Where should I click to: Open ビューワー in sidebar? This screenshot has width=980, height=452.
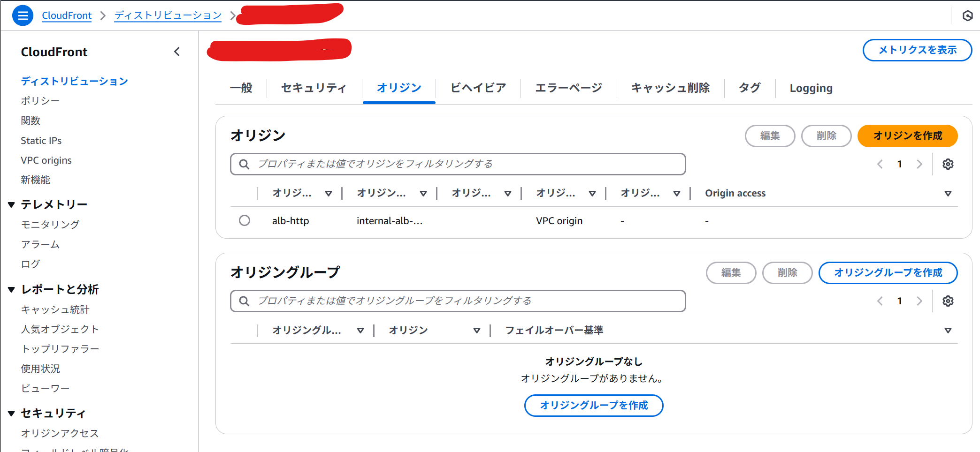45,388
